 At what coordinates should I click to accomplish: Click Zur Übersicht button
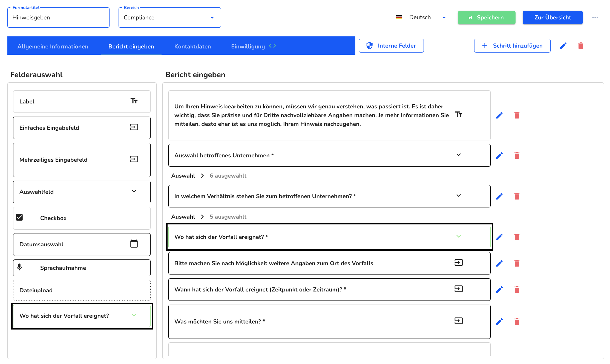(553, 18)
